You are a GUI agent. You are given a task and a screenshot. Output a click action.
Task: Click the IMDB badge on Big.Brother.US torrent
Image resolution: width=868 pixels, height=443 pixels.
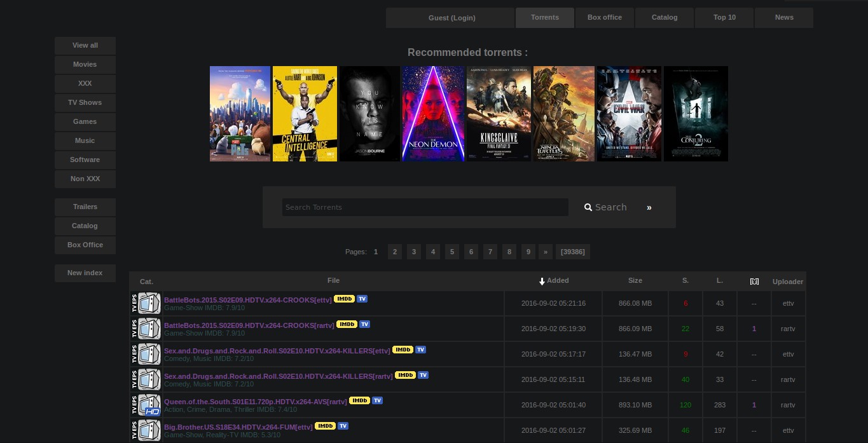pos(325,426)
